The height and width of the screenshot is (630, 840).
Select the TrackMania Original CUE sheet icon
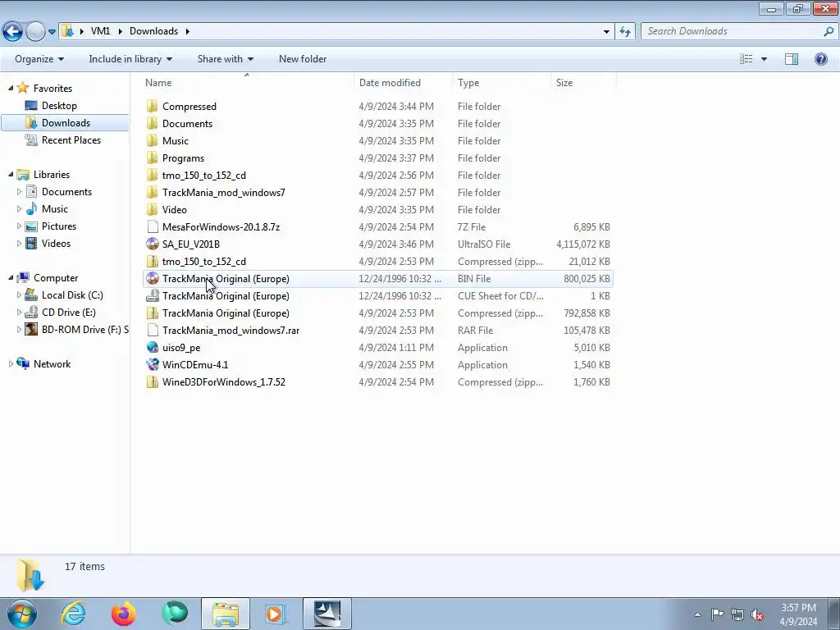[152, 295]
